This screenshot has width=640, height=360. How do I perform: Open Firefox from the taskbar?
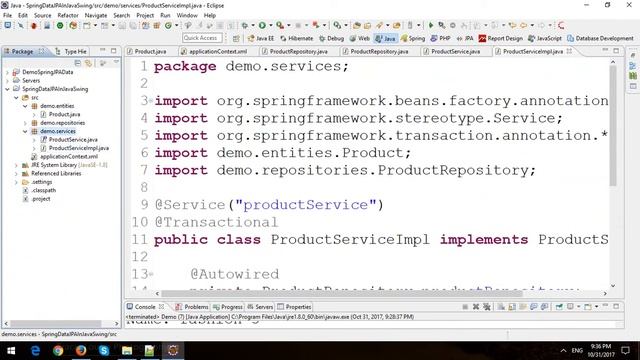pyautogui.click(x=81, y=350)
